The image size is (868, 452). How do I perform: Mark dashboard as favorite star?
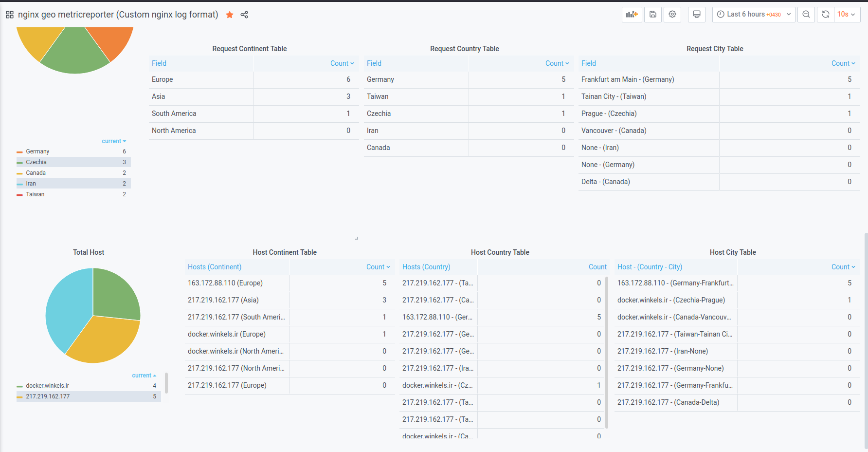230,15
